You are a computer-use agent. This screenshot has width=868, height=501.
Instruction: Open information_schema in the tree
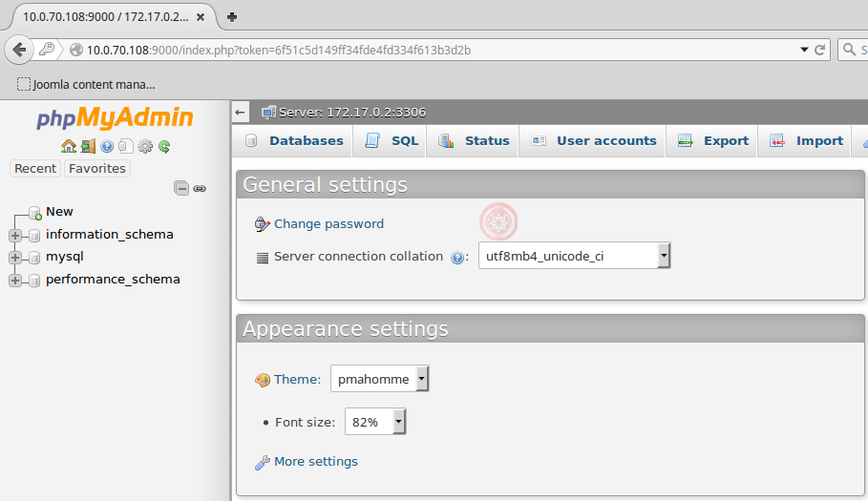click(110, 235)
